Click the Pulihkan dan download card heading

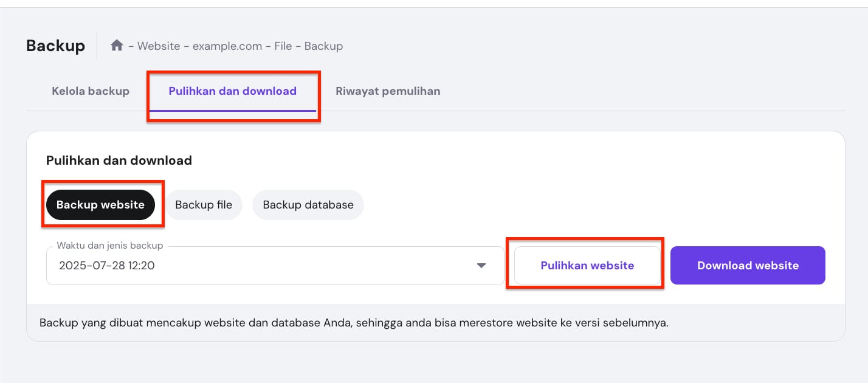(x=119, y=160)
